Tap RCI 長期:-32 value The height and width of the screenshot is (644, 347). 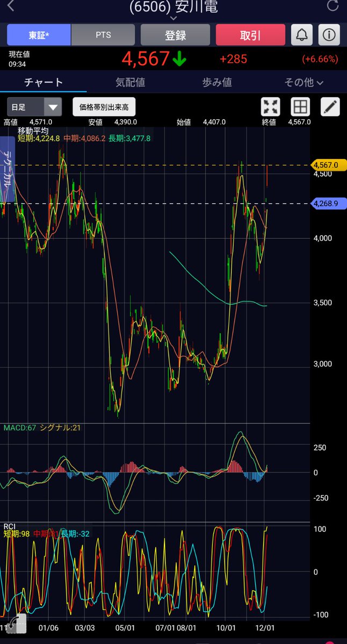76,533
